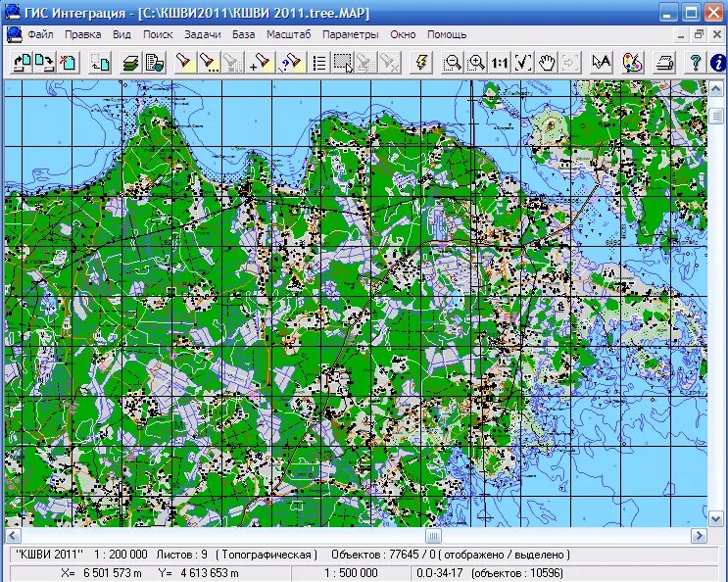Screen dimensions: 728x582
Task: Open the color palette tool
Action: click(632, 63)
